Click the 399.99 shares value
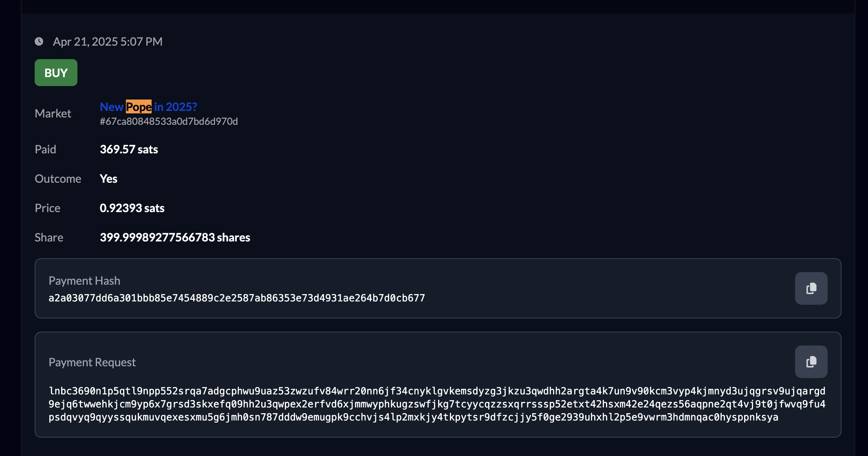The image size is (868, 456). [175, 237]
